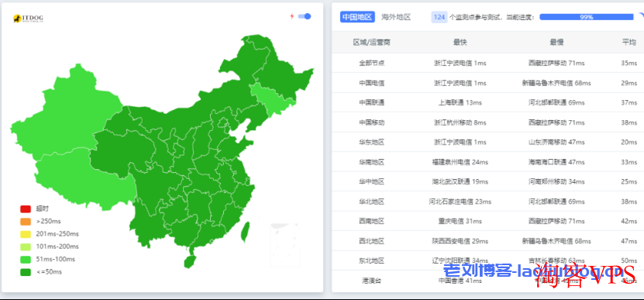Click the red lightning bolt icon
Screen dimensions: 644x300
(292, 16)
